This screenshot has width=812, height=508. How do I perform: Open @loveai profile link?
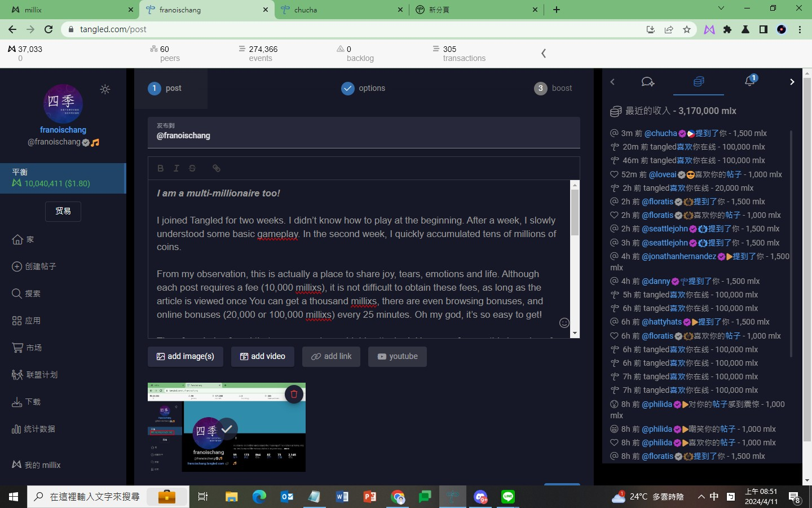click(x=662, y=174)
